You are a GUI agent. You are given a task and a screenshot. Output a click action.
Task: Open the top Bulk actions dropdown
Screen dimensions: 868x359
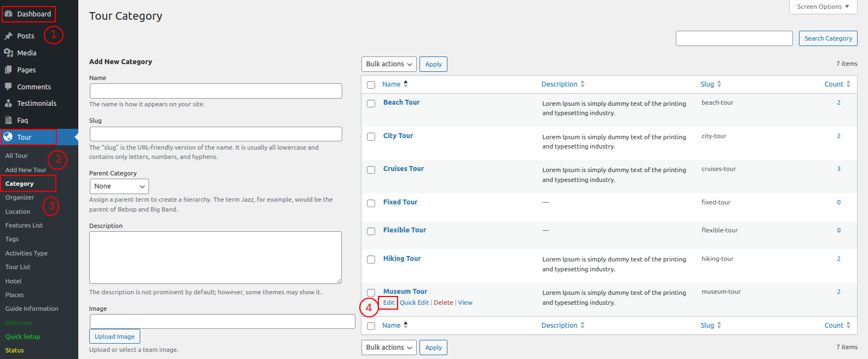tap(389, 64)
